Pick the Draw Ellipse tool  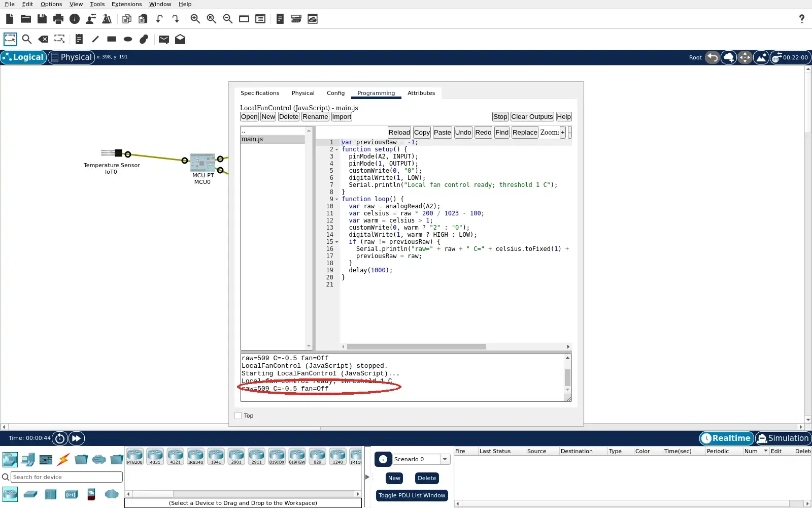(128, 39)
